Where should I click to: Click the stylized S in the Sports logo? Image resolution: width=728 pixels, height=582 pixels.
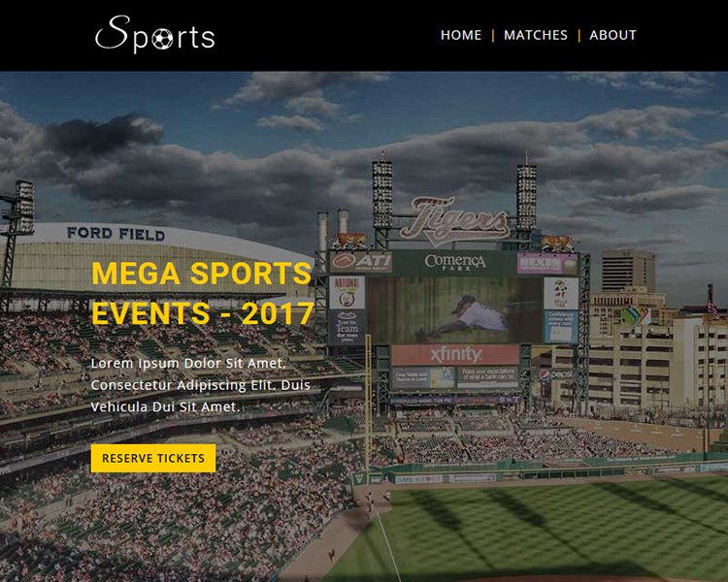click(114, 32)
